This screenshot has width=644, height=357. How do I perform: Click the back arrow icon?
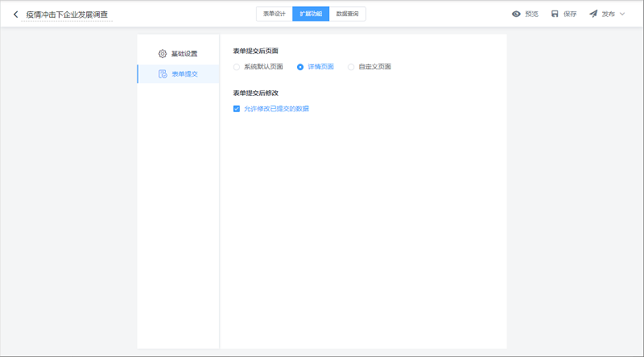15,14
